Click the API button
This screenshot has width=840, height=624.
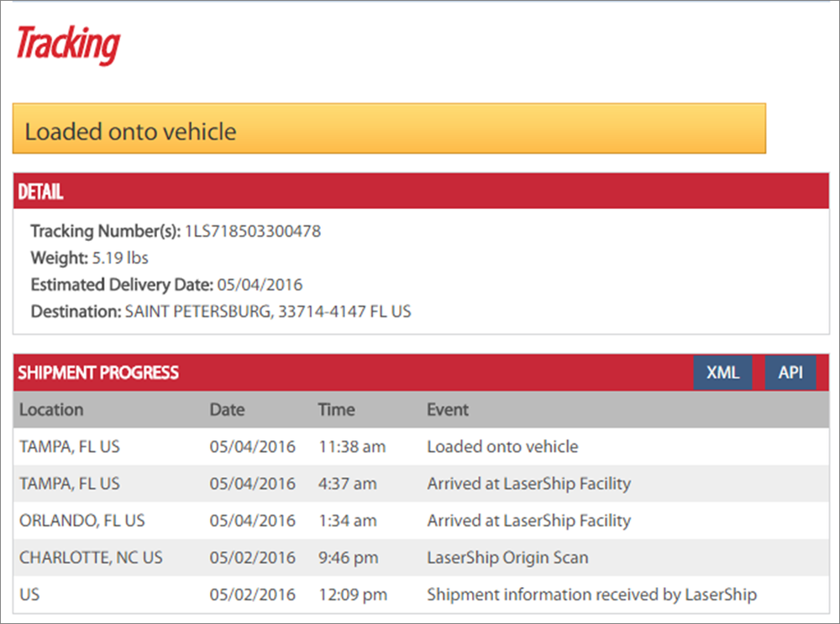click(790, 373)
